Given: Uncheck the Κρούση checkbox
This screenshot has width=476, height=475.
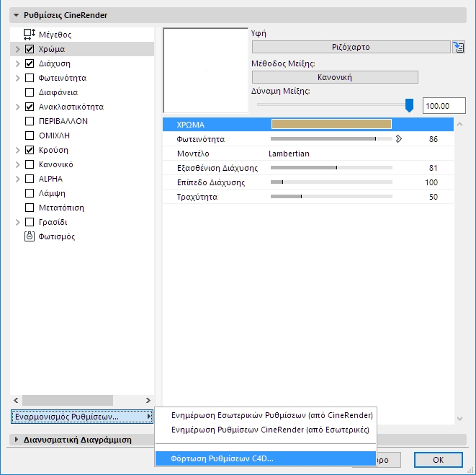Looking at the screenshot, I should (x=30, y=150).
